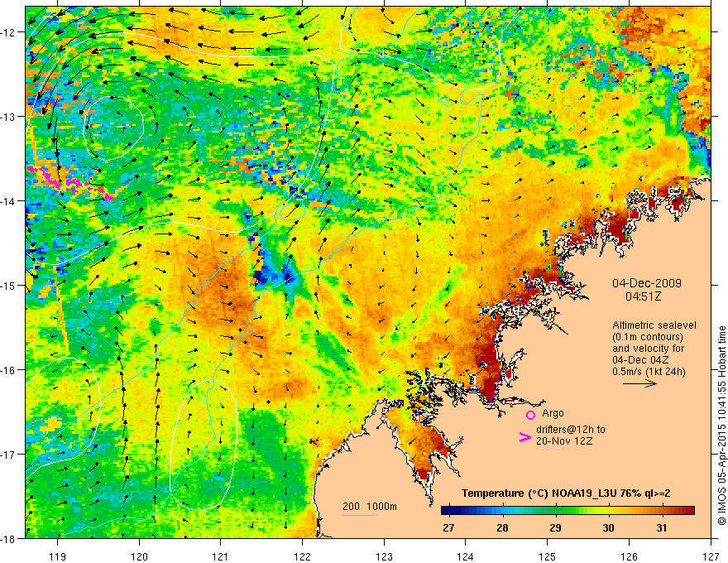728x563 pixels.
Task: Click the magenta Argo circle legend symbol
Action: coord(530,415)
